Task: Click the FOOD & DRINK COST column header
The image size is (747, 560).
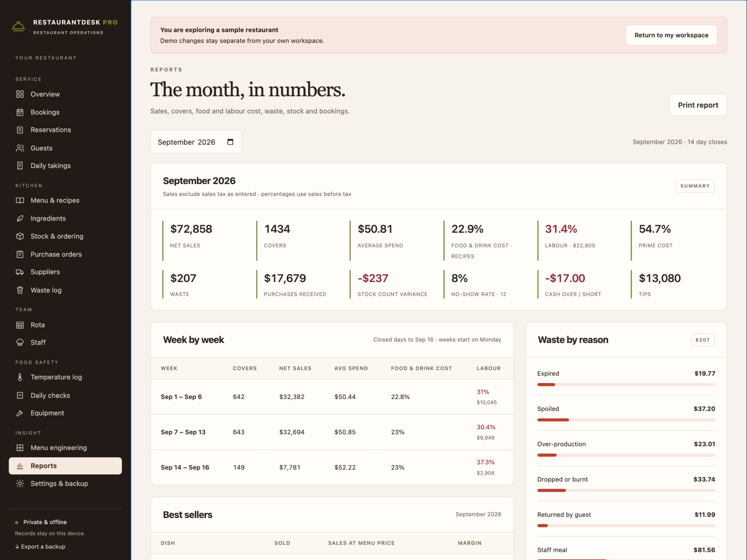Action: [x=421, y=368]
